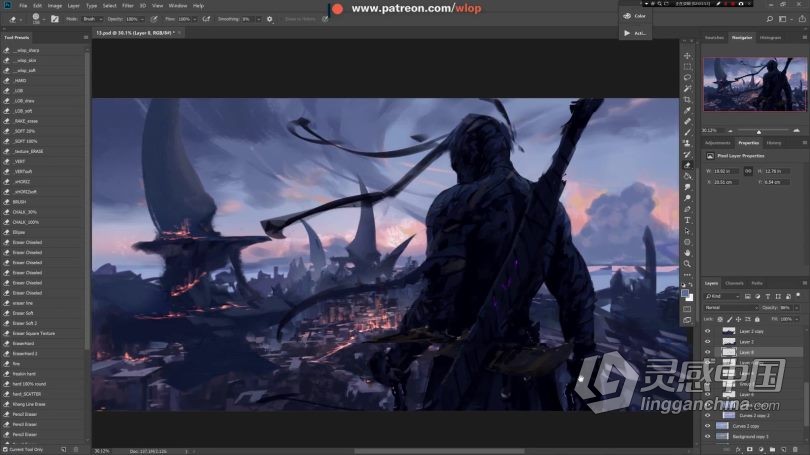Select the Path Selection tool
The image size is (810, 455).
(x=687, y=231)
